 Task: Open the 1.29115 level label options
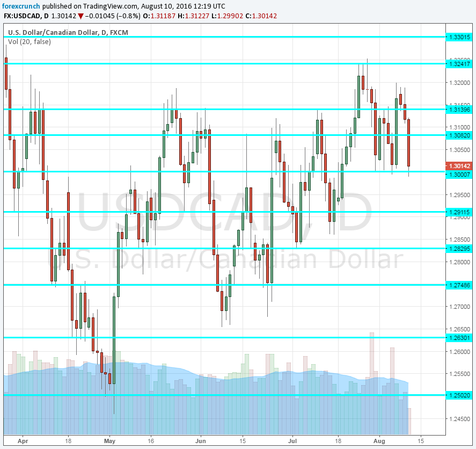(x=459, y=213)
